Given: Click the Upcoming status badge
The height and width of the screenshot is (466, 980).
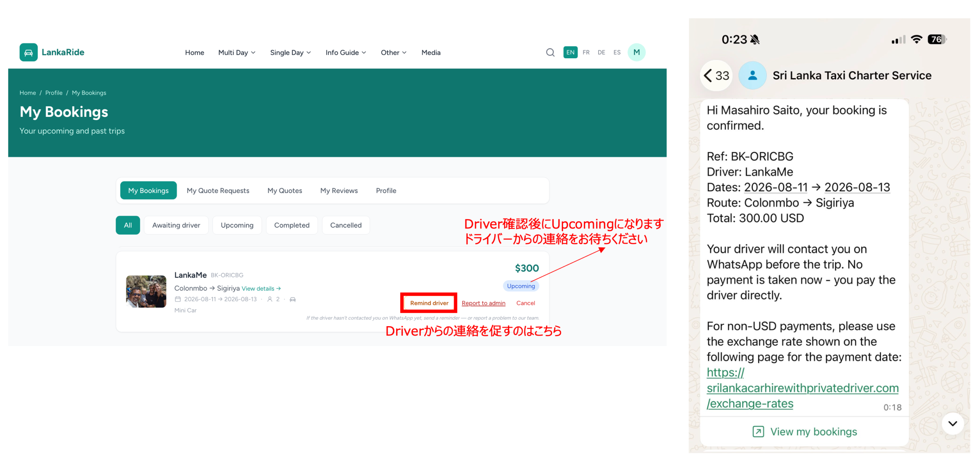Looking at the screenshot, I should 521,286.
